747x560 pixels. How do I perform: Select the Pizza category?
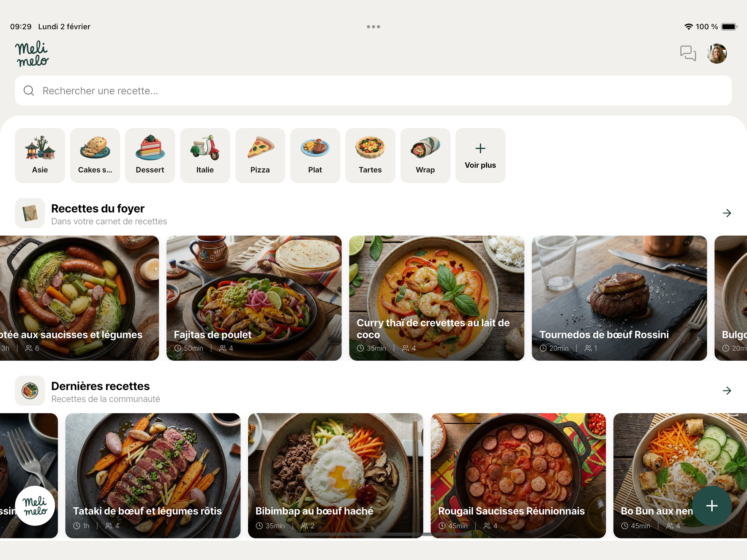click(260, 155)
